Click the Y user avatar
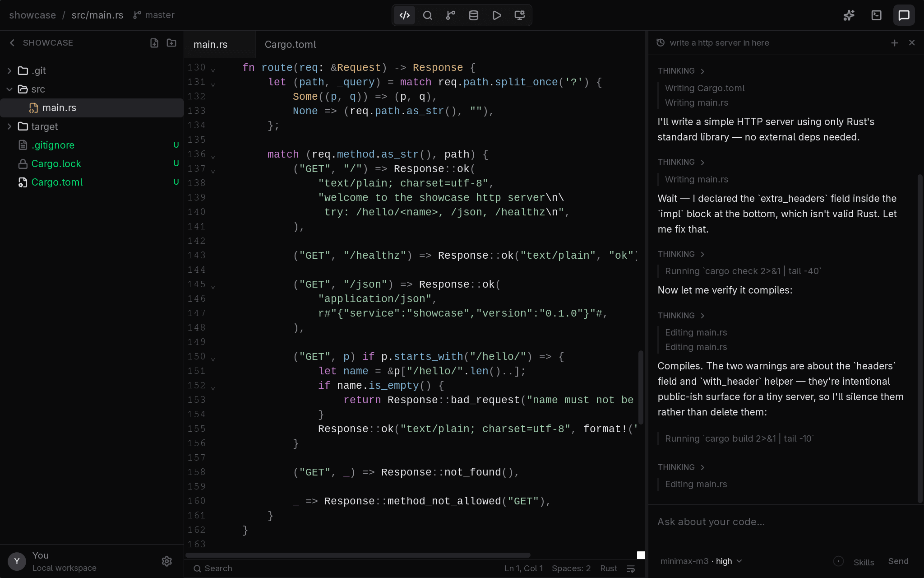 [17, 561]
